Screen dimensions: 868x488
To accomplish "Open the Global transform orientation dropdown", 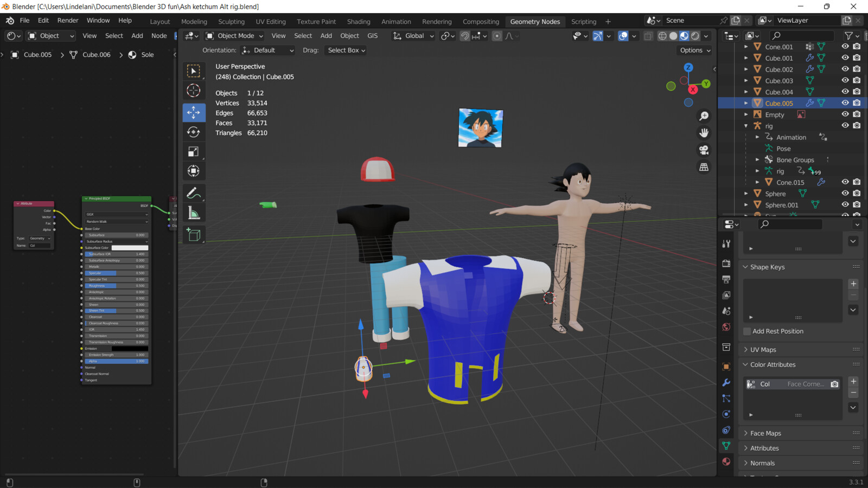I will click(413, 36).
